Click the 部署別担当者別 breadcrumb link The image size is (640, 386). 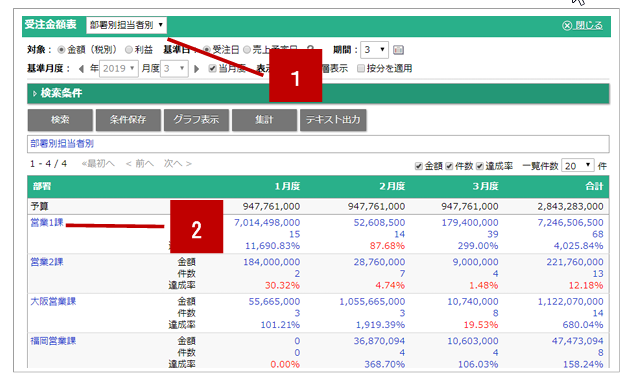click(x=62, y=144)
